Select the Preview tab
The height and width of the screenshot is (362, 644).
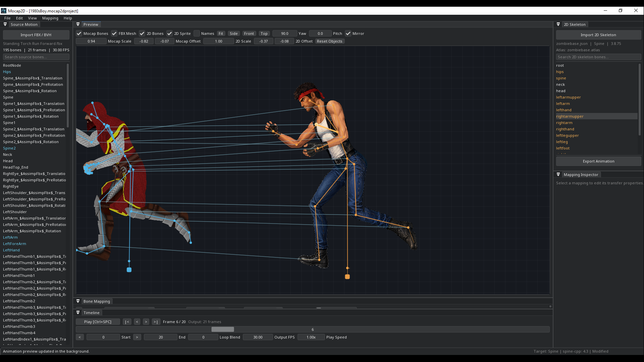[x=91, y=24]
